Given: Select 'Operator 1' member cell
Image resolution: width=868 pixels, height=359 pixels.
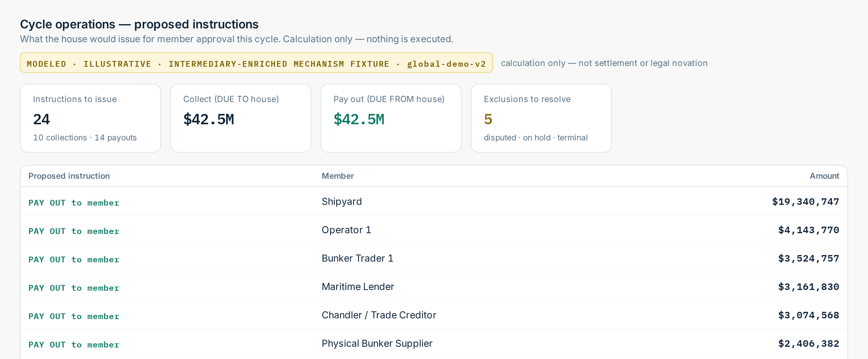Looking at the screenshot, I should [346, 230].
